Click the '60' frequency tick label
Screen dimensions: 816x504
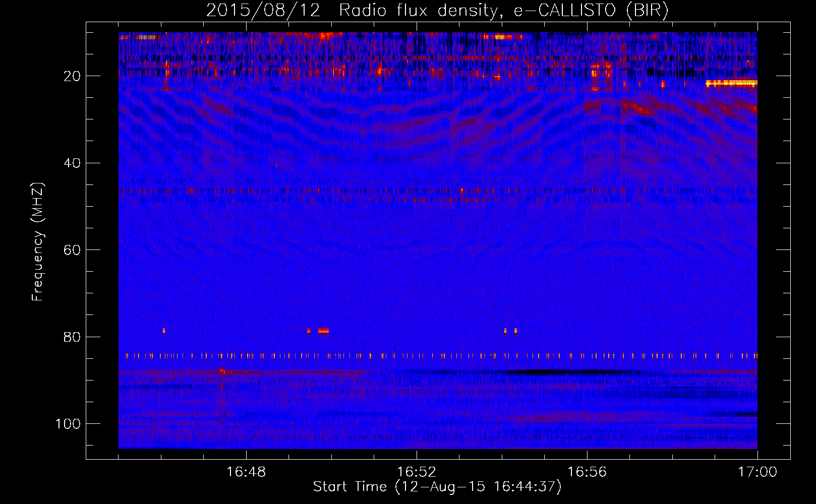[x=72, y=250]
